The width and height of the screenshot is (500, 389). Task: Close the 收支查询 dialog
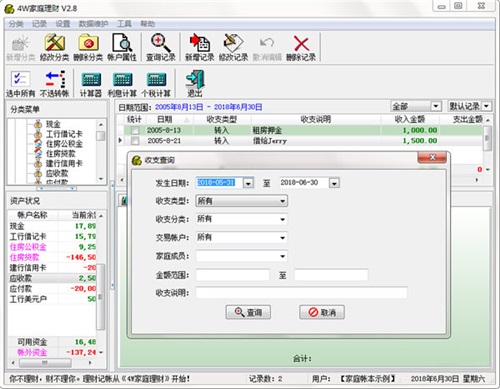pyautogui.click(x=432, y=157)
